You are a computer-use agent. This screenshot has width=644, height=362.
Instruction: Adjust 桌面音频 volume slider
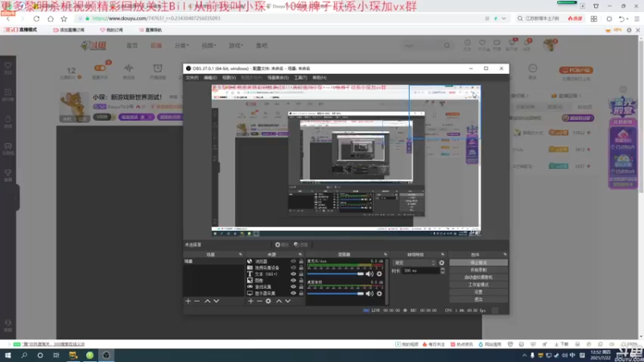point(336,294)
